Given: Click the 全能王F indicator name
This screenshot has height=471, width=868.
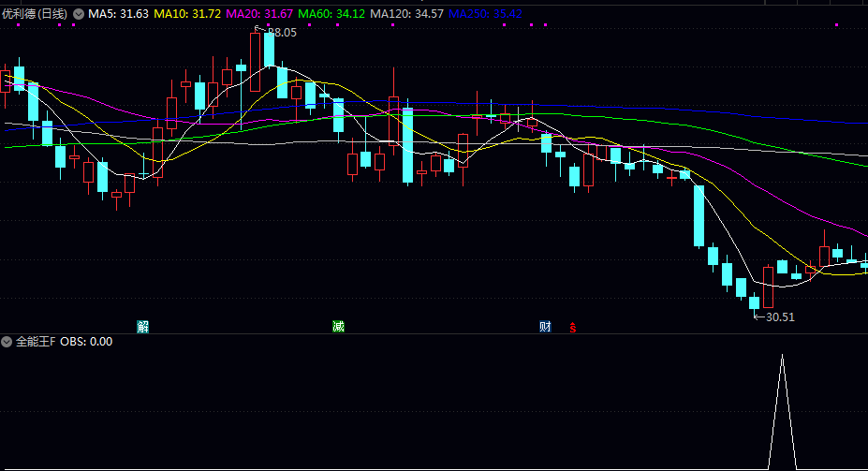Looking at the screenshot, I should 36,342.
